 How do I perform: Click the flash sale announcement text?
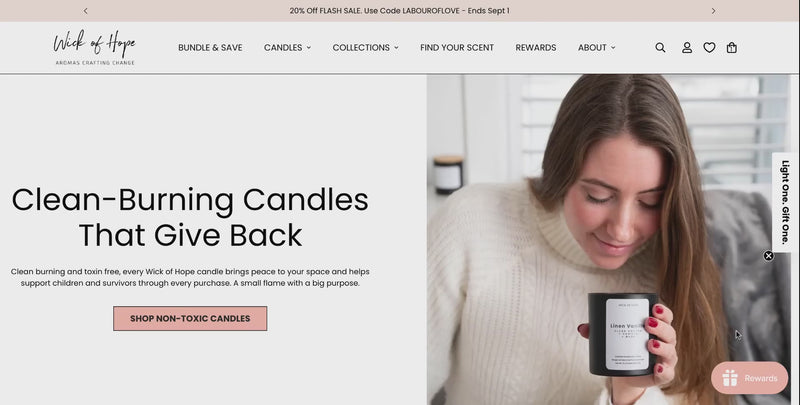(399, 11)
